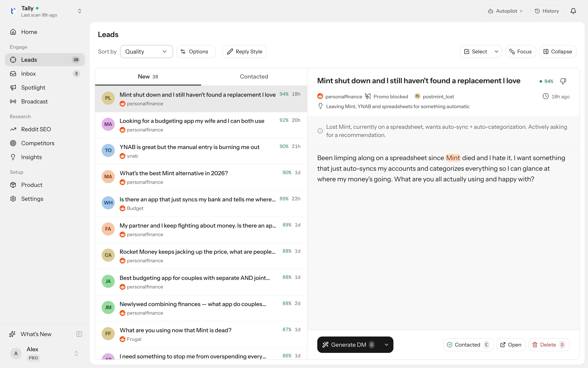
Task: Click the Inbox count badge 3
Action: click(76, 74)
